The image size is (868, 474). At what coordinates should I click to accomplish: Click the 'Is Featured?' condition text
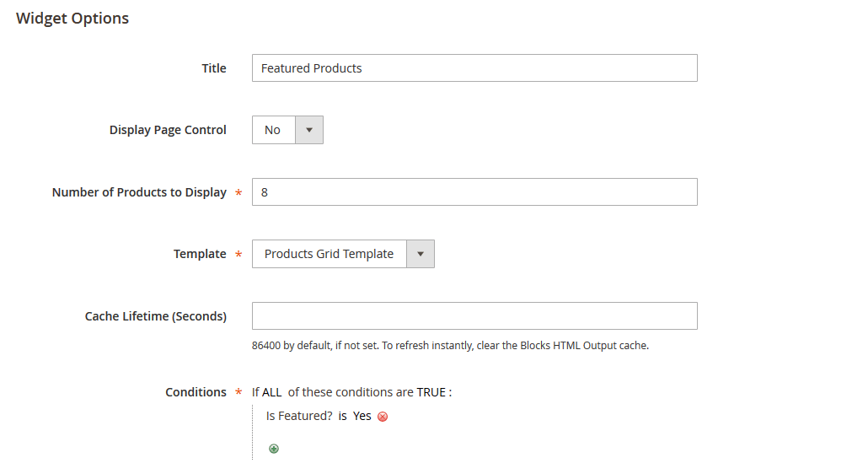click(299, 416)
